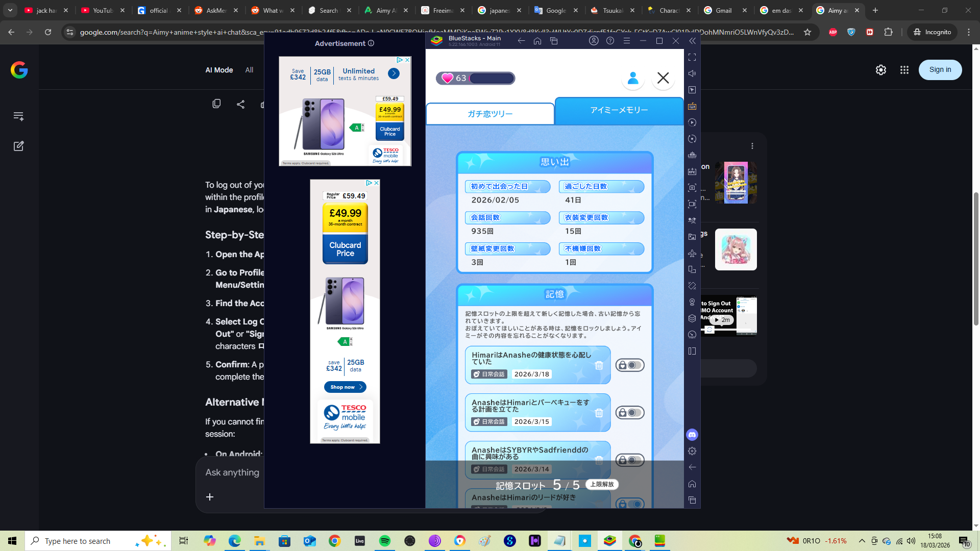This screenshot has height=551, width=980.
Task: Delete the 2026/3/18 Himari memory with trash icon
Action: 599,365
